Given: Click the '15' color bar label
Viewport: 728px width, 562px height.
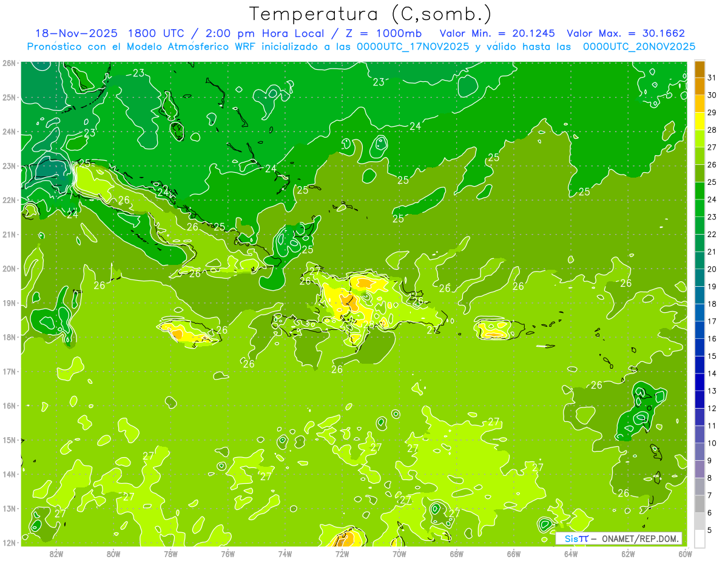Looking at the screenshot, I should [x=712, y=356].
